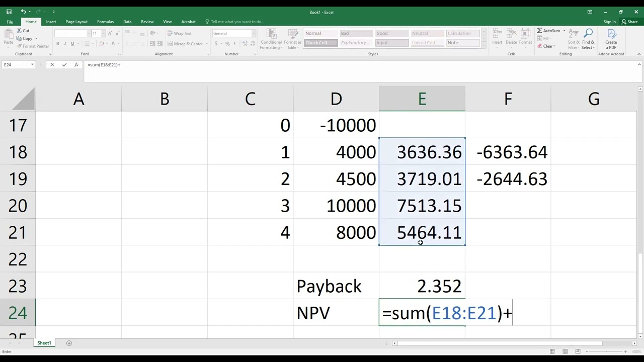Open the Clear eraser menu
The image size is (644, 362).
click(546, 46)
